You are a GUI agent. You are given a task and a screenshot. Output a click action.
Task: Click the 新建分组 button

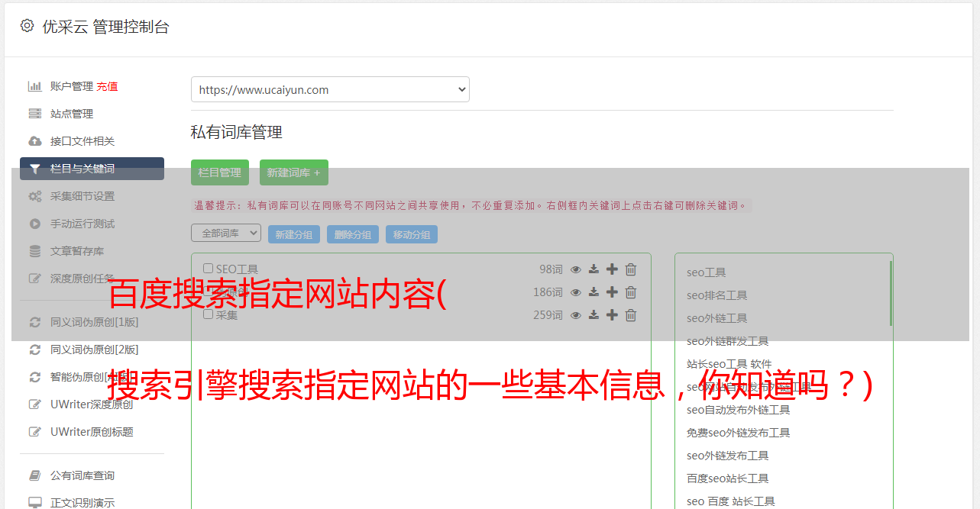(x=294, y=234)
